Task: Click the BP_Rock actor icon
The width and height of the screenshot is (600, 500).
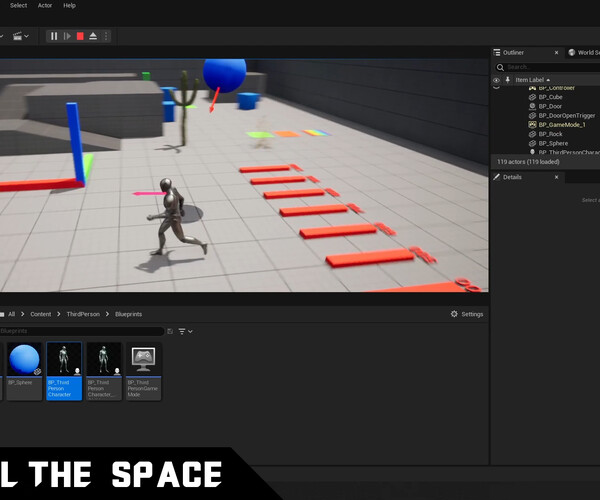Action: click(532, 134)
